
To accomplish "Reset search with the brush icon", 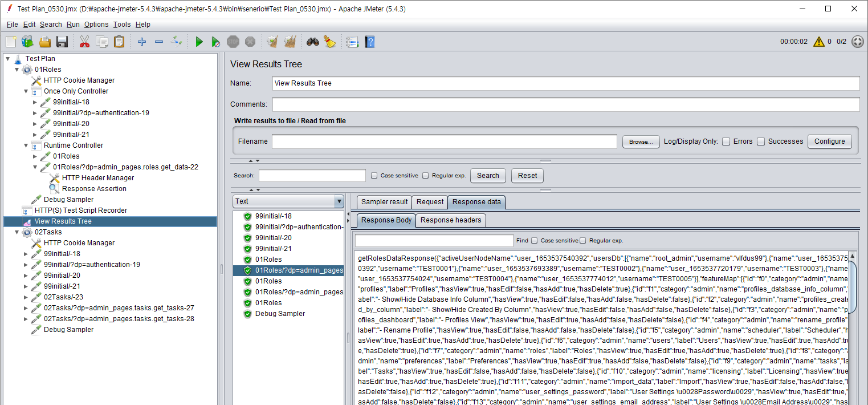I will [x=329, y=42].
